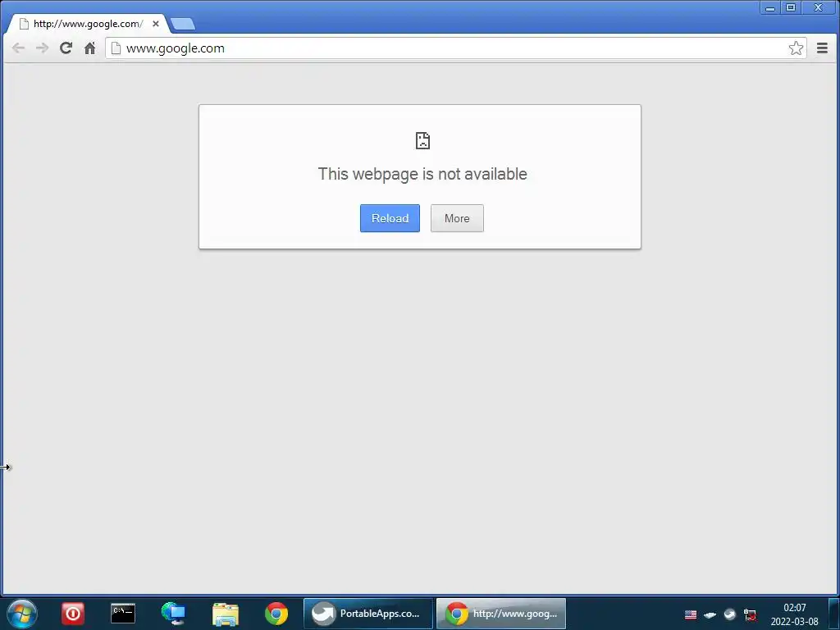Viewport: 840px width, 630px height.
Task: Minimize the Chrome window
Action: click(x=770, y=7)
